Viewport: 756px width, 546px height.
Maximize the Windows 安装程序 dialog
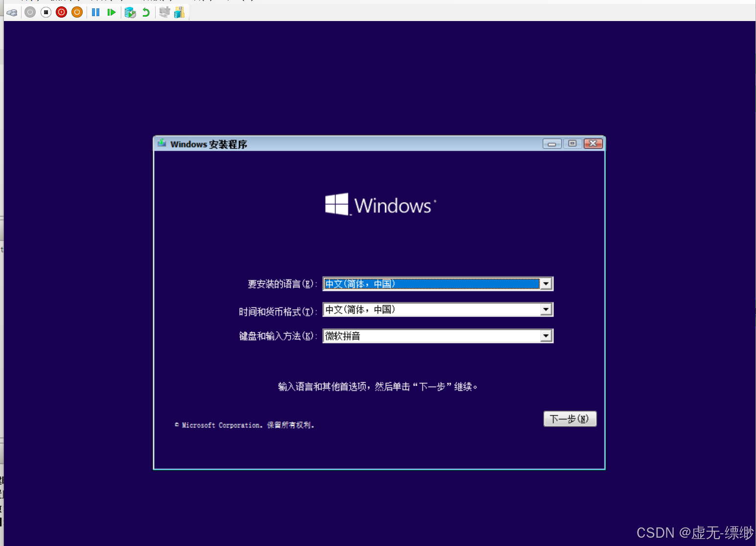(573, 143)
